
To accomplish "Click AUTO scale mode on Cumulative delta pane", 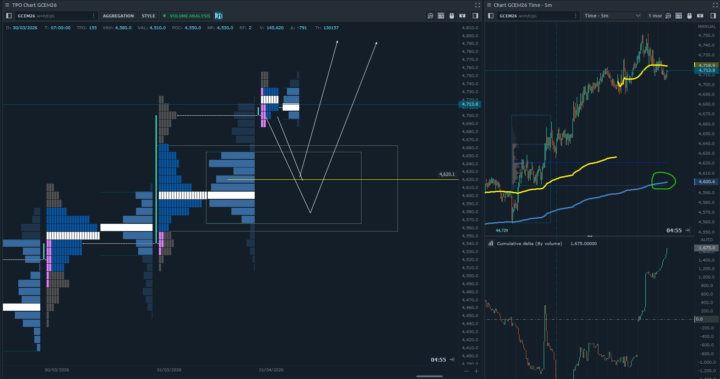I will [x=707, y=239].
